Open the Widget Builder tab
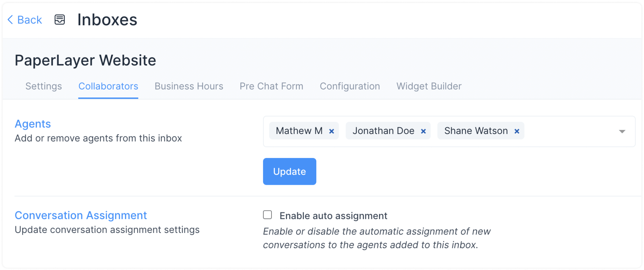The height and width of the screenshot is (270, 644). pos(429,86)
